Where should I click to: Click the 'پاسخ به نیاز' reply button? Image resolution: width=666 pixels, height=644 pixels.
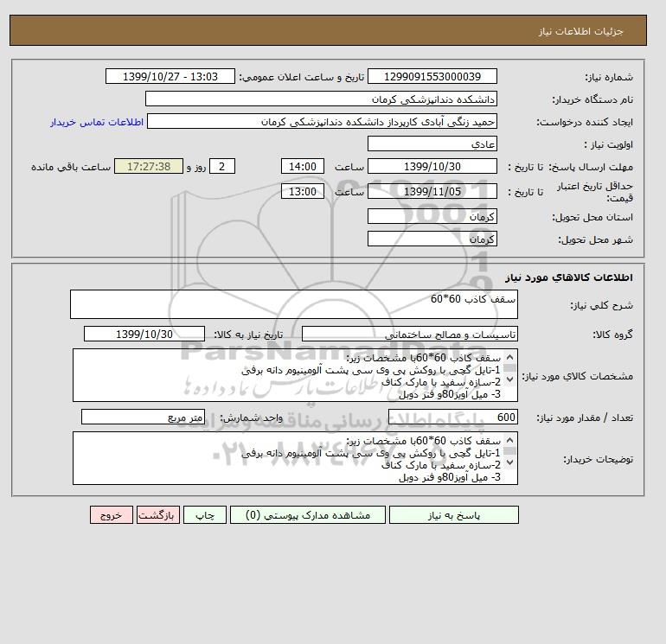coord(453,515)
